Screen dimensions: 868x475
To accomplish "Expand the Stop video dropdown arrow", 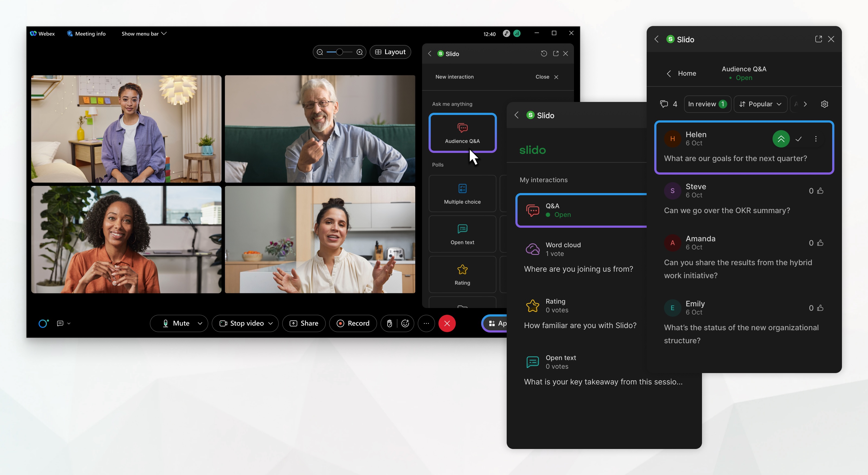I will tap(270, 323).
